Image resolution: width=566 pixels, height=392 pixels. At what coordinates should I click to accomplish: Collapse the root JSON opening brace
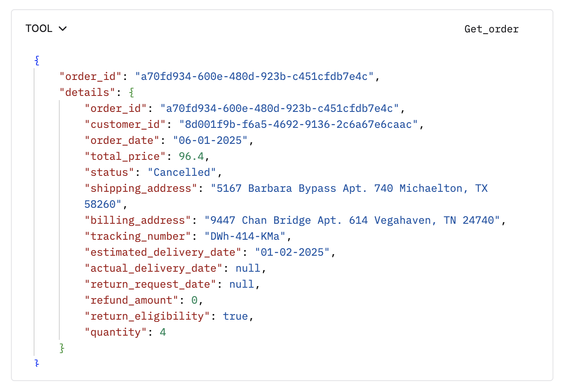(37, 61)
